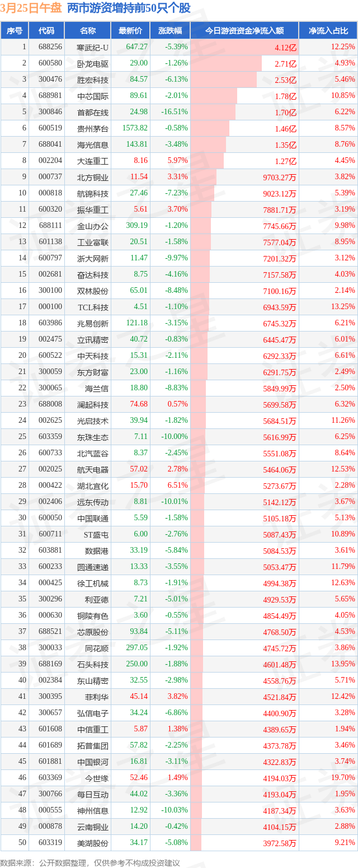Click the stock name 北汽蓝谷
This screenshot has height=868, width=358.
[93, 453]
